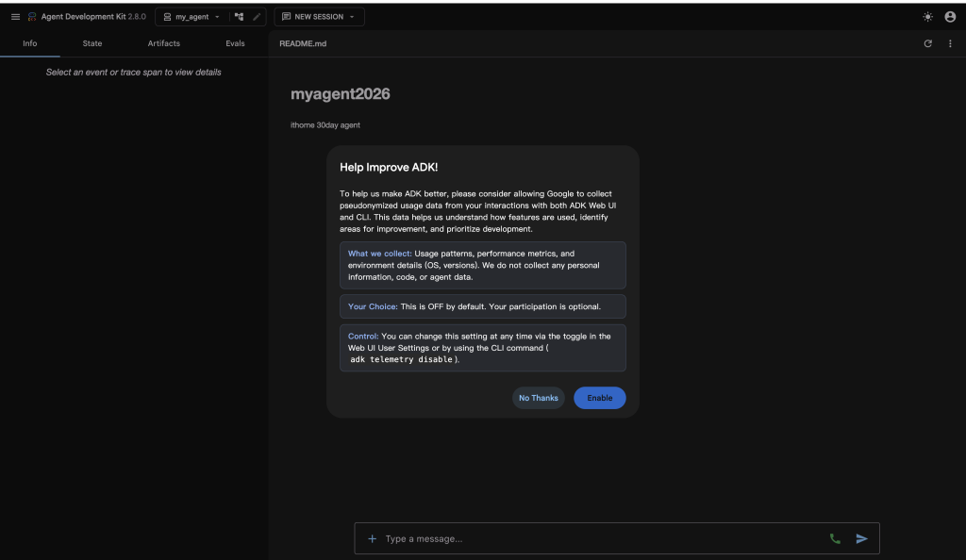Click the myagent2026 heading
The width and height of the screenshot is (966, 560).
pos(340,94)
